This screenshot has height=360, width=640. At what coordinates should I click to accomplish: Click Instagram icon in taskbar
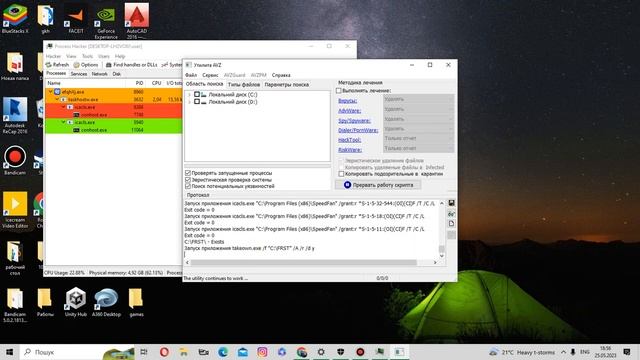(262, 352)
